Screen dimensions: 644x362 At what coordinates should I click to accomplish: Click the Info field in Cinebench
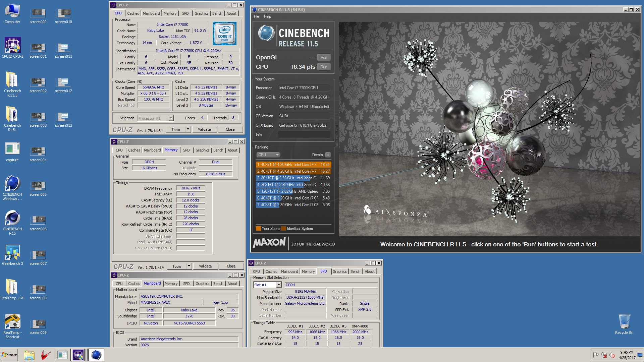point(304,135)
